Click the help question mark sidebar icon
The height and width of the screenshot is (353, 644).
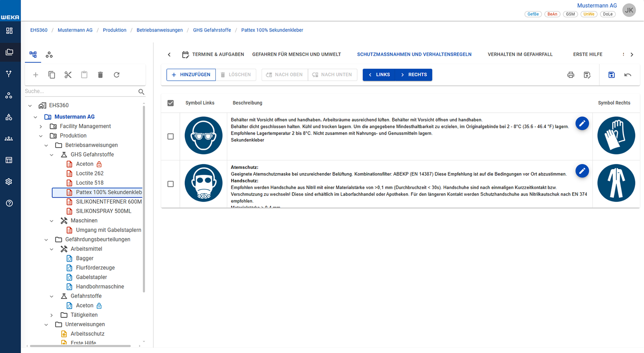(x=9, y=203)
